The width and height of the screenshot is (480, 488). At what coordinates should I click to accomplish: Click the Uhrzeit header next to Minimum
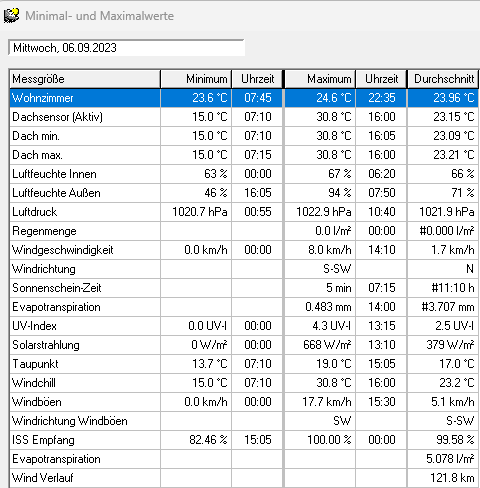pyautogui.click(x=257, y=79)
